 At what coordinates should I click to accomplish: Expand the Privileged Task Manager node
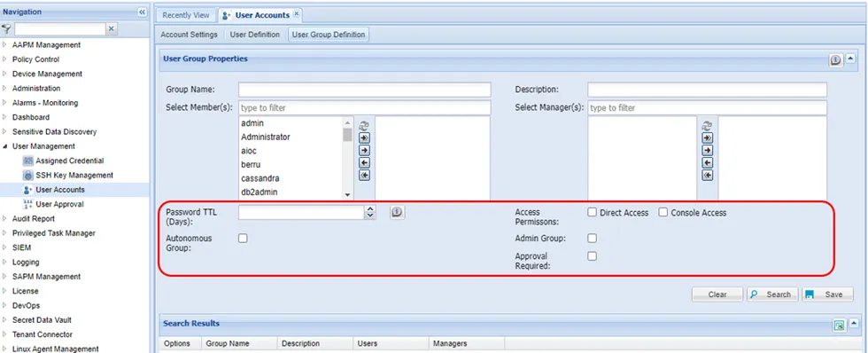[5, 233]
